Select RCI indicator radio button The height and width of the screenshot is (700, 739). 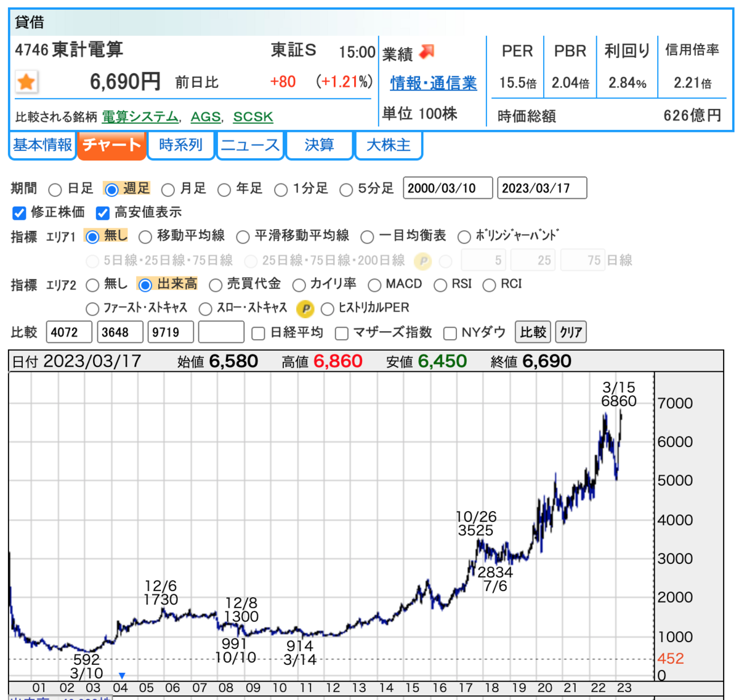490,285
